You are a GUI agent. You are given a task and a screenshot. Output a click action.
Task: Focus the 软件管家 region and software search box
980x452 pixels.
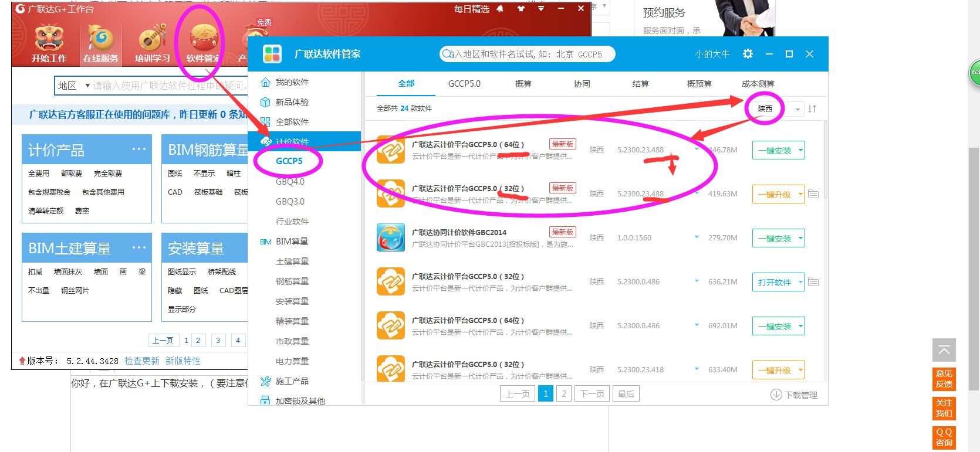pyautogui.click(x=527, y=54)
